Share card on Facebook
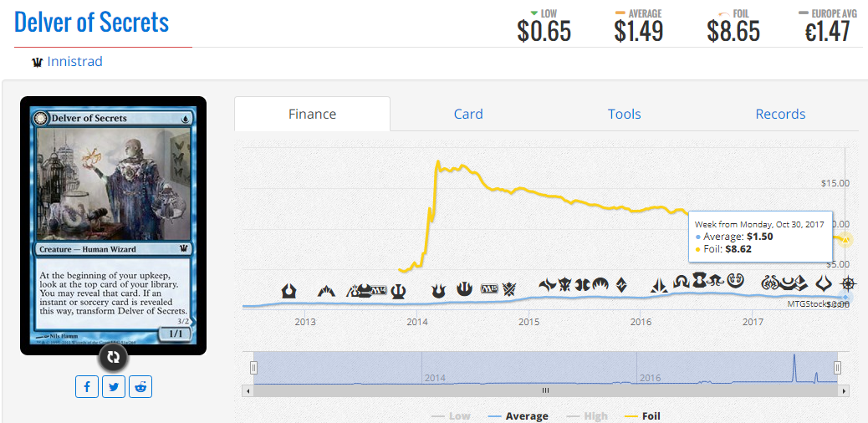Image resolution: width=868 pixels, height=423 pixels. coord(87,387)
